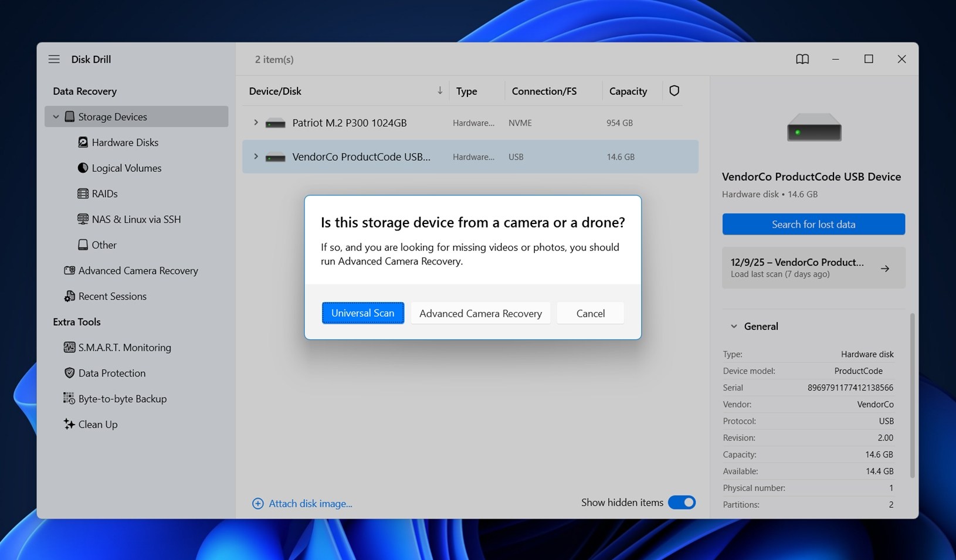Screen dimensions: 956x560
Task: Click the S.M.A.R.T. Monitoring icon
Action: pos(69,348)
